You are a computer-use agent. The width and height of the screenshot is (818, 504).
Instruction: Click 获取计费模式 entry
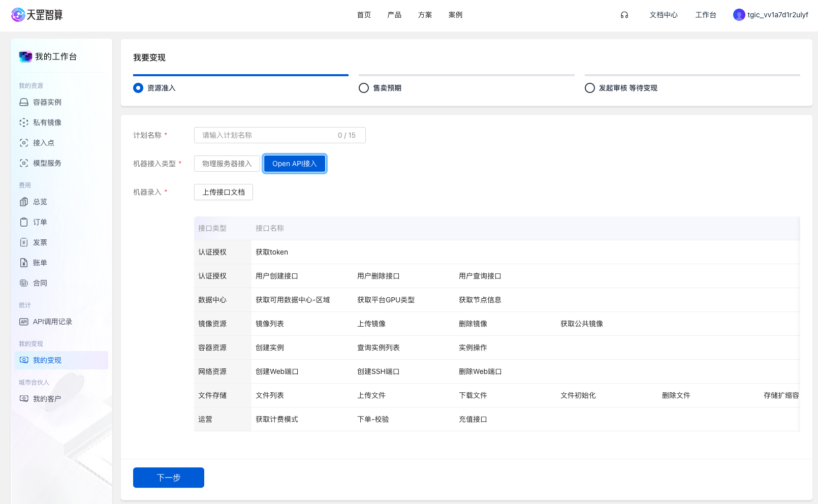(277, 419)
